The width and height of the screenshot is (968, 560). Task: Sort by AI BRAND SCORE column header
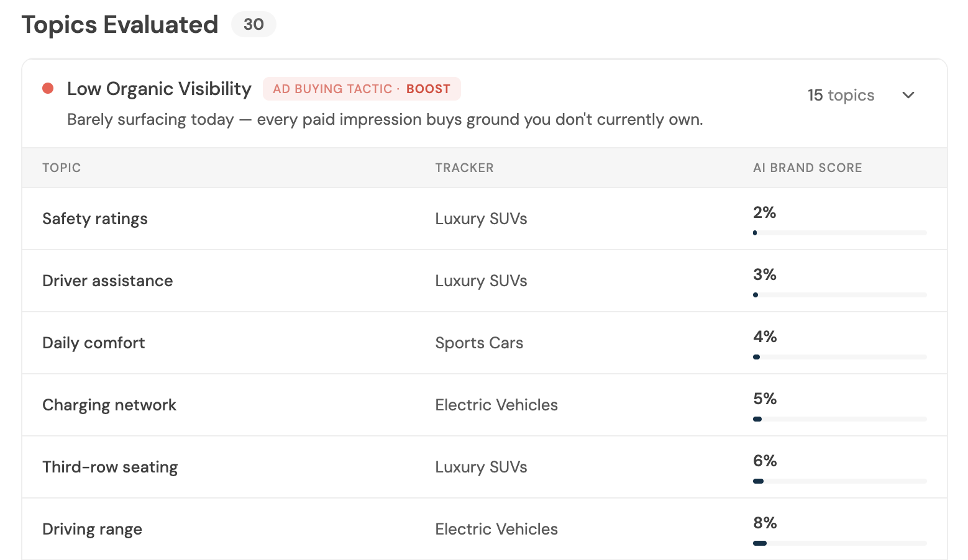coord(807,168)
